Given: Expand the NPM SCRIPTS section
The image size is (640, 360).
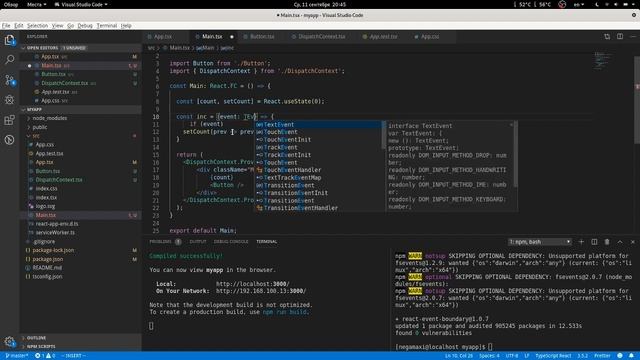Looking at the screenshot, I should (x=80, y=347).
